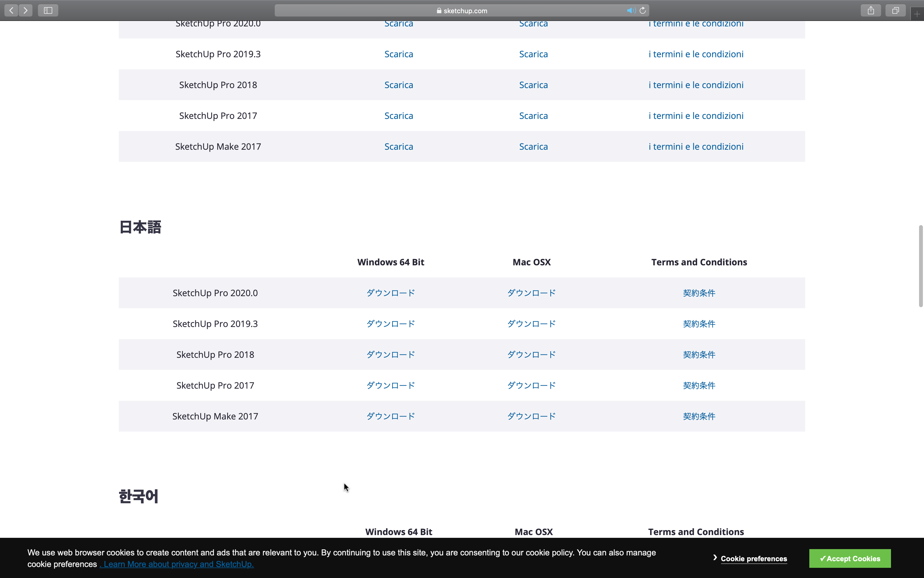924x578 pixels.
Task: Open Japanese terms for SketchUp Make 2017
Action: [699, 416]
